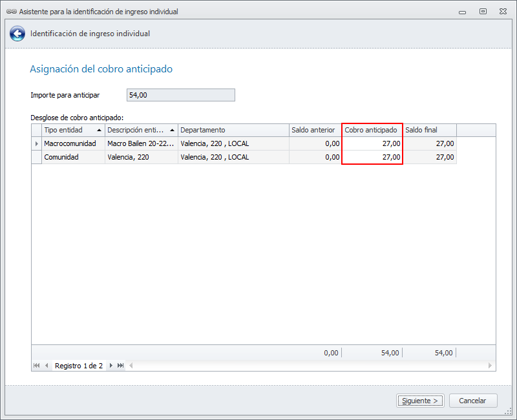
Task: Click the Importe para anticipar field
Action: click(x=181, y=95)
